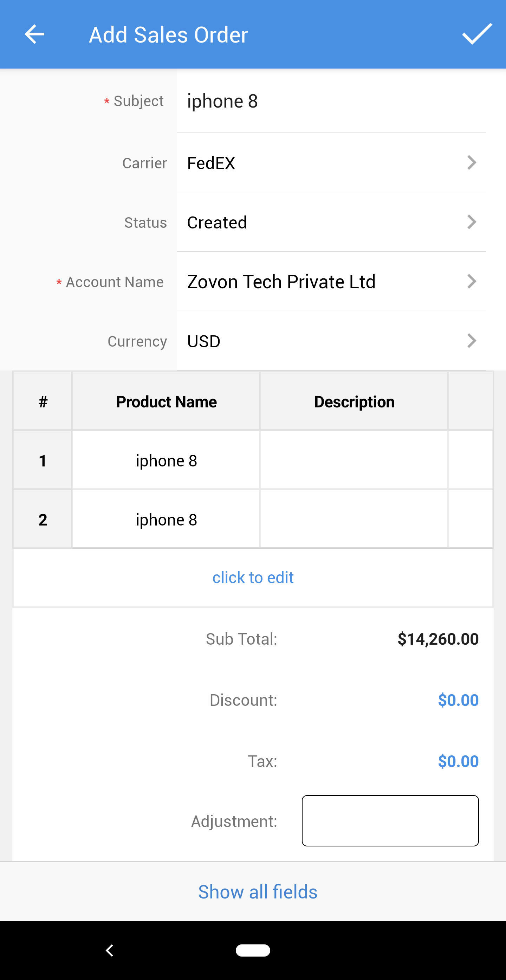Expand the Status field chevron
The width and height of the screenshot is (506, 980).
(x=472, y=222)
